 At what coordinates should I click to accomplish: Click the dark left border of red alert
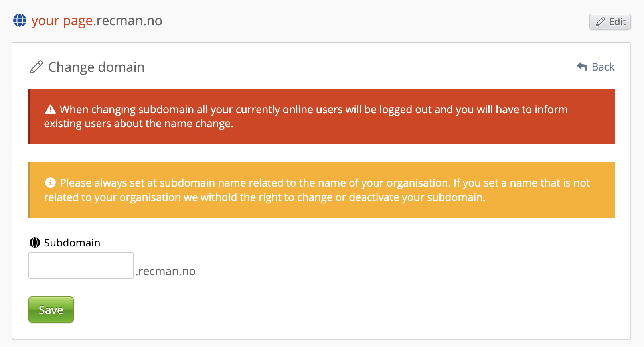(29, 116)
